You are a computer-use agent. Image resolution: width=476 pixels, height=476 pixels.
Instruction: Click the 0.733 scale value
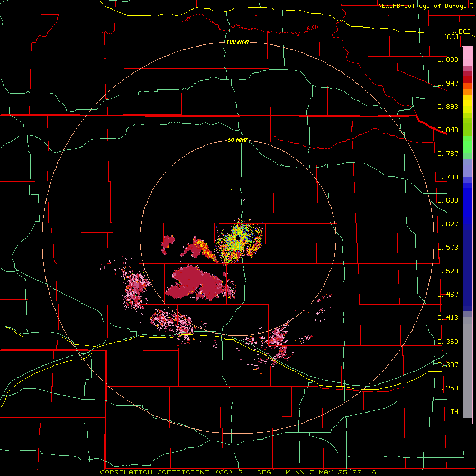(448, 177)
